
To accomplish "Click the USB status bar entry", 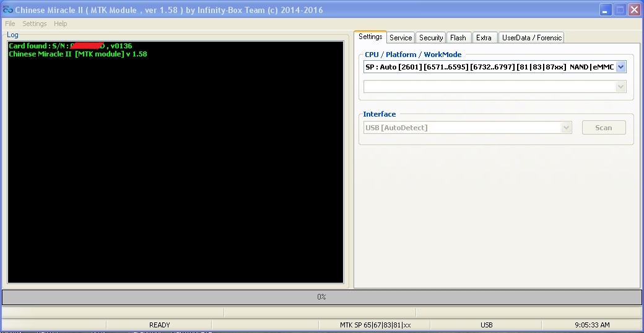I will pyautogui.click(x=486, y=325).
